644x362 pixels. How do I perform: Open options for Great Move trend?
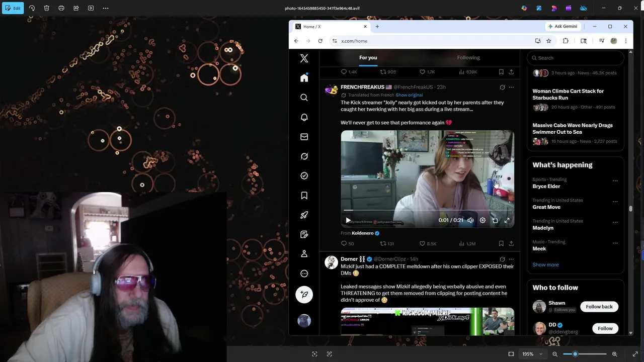point(615,202)
